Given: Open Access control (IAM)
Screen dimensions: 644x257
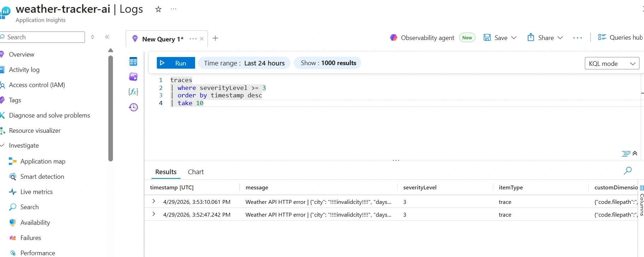Looking at the screenshot, I should pyautogui.click(x=37, y=85).
